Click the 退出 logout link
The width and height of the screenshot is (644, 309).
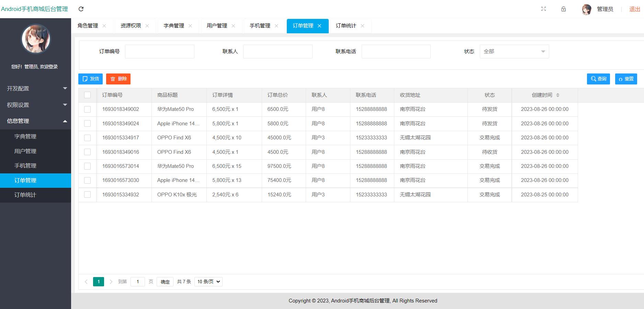(x=635, y=9)
